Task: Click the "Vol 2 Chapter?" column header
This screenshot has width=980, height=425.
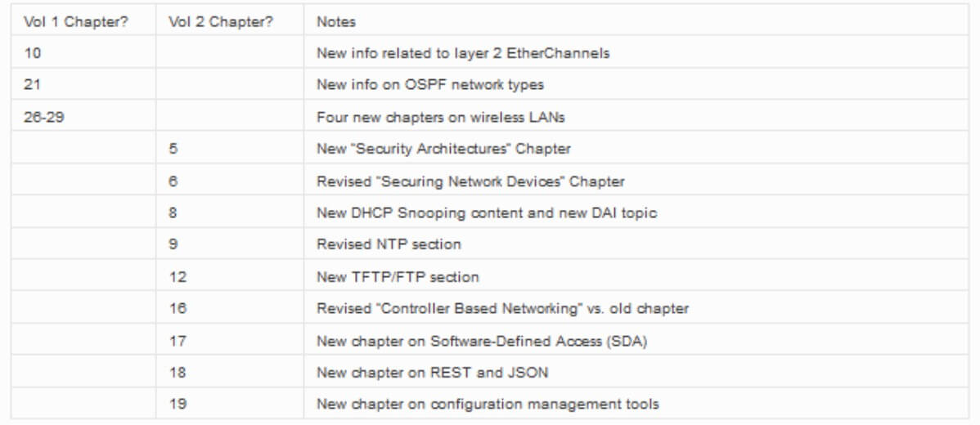Action: tap(220, 22)
